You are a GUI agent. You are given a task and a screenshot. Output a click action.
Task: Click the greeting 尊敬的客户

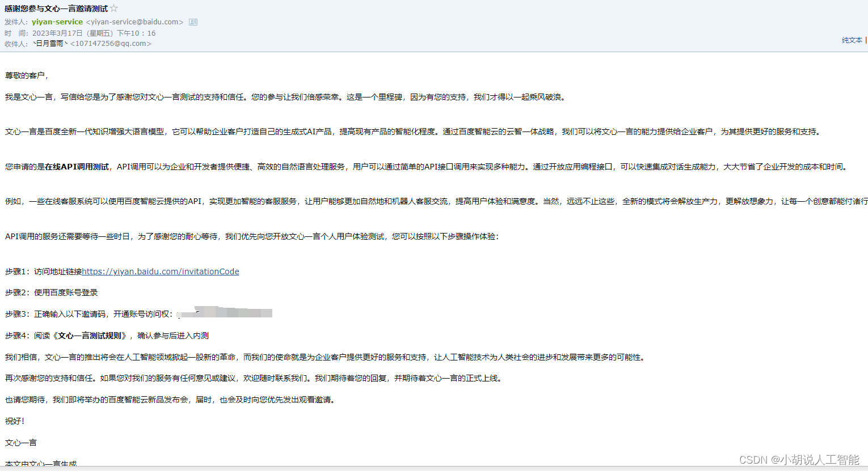pos(27,75)
